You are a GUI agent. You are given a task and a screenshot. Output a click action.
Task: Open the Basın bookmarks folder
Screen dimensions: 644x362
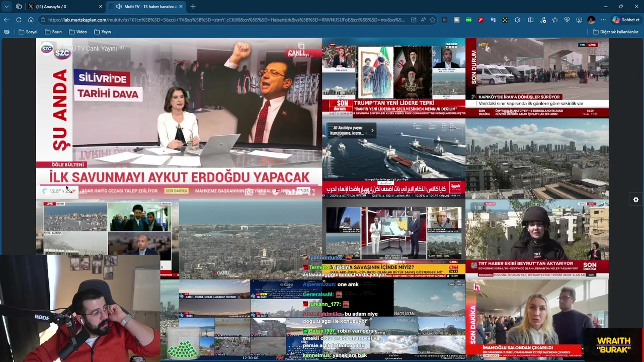[x=53, y=32]
